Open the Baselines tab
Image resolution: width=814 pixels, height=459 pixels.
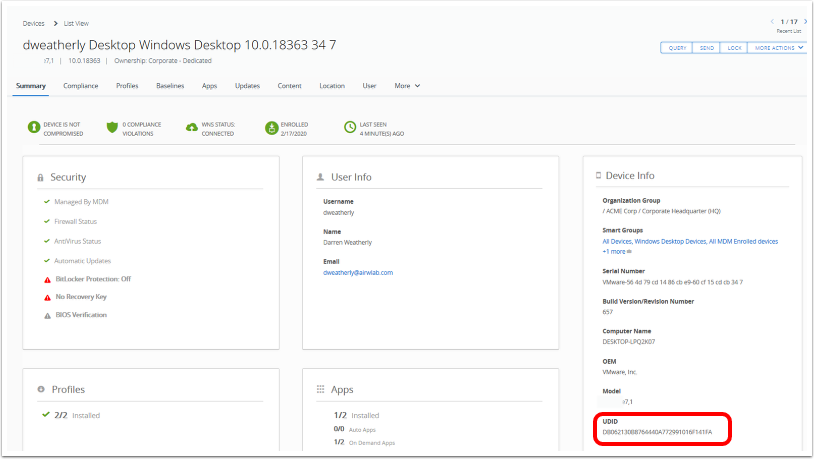tap(170, 86)
